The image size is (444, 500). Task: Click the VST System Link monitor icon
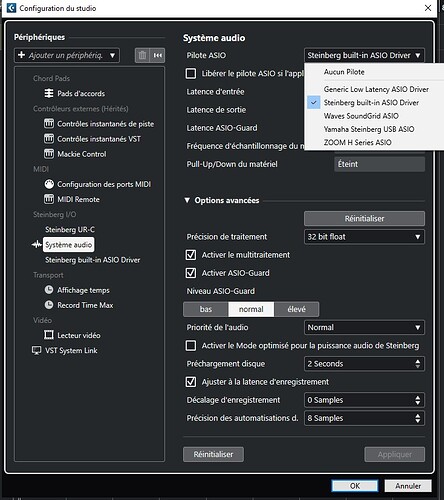pos(36,350)
